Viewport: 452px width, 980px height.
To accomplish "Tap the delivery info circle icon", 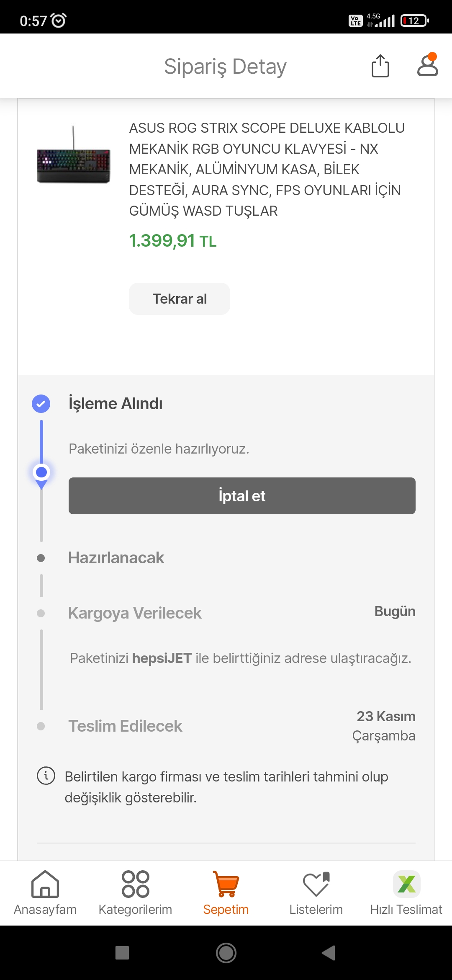I will (x=46, y=776).
